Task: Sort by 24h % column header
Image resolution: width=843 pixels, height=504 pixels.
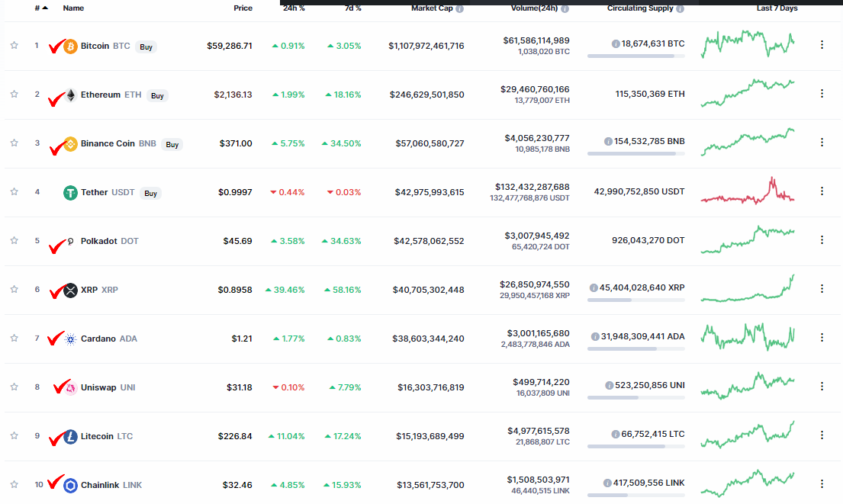Action: click(294, 8)
